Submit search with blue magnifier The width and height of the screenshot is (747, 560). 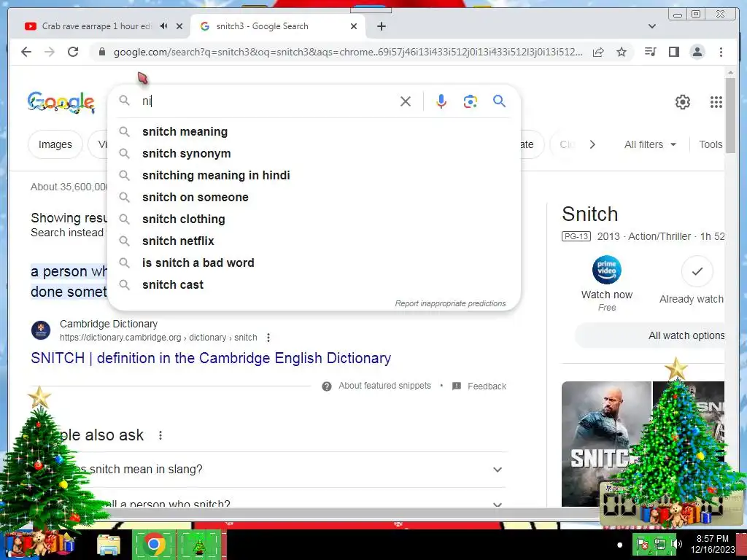coord(499,101)
